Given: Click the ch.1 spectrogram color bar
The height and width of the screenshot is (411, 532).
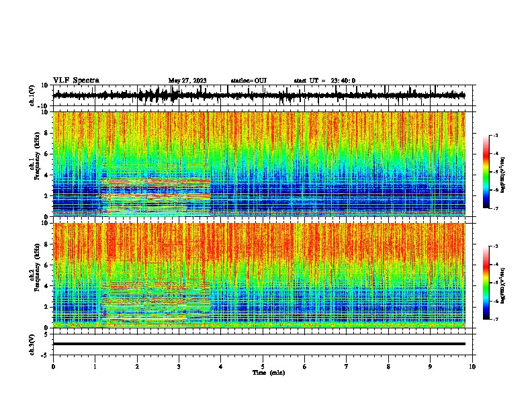Looking at the screenshot, I should click(486, 172).
